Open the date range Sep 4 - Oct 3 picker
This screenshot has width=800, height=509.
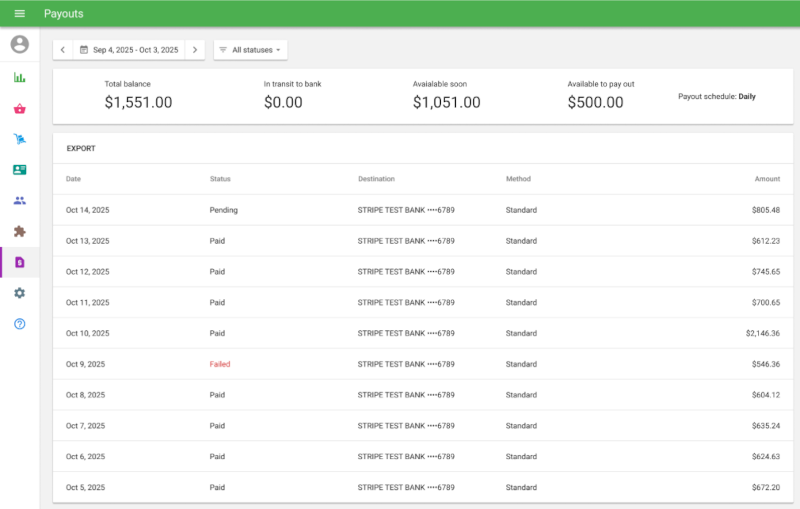[x=129, y=50]
